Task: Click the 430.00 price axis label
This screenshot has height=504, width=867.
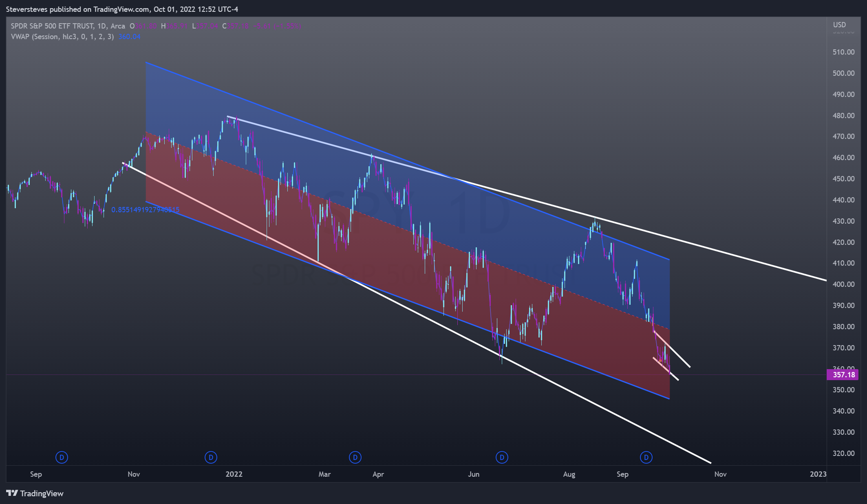Action: 843,221
